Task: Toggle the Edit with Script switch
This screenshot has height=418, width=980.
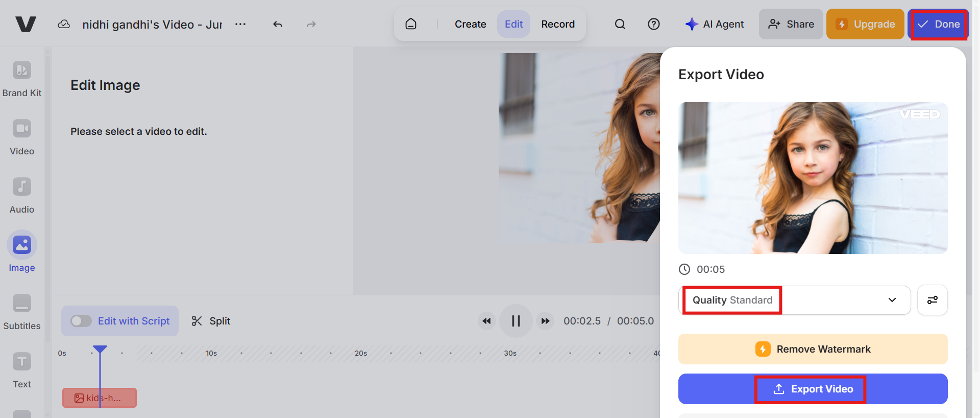Action: (81, 321)
